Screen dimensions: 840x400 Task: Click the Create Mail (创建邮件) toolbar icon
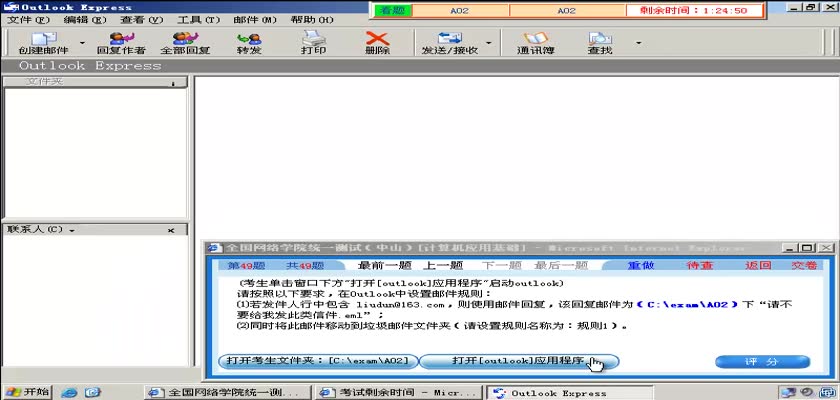coord(43,43)
